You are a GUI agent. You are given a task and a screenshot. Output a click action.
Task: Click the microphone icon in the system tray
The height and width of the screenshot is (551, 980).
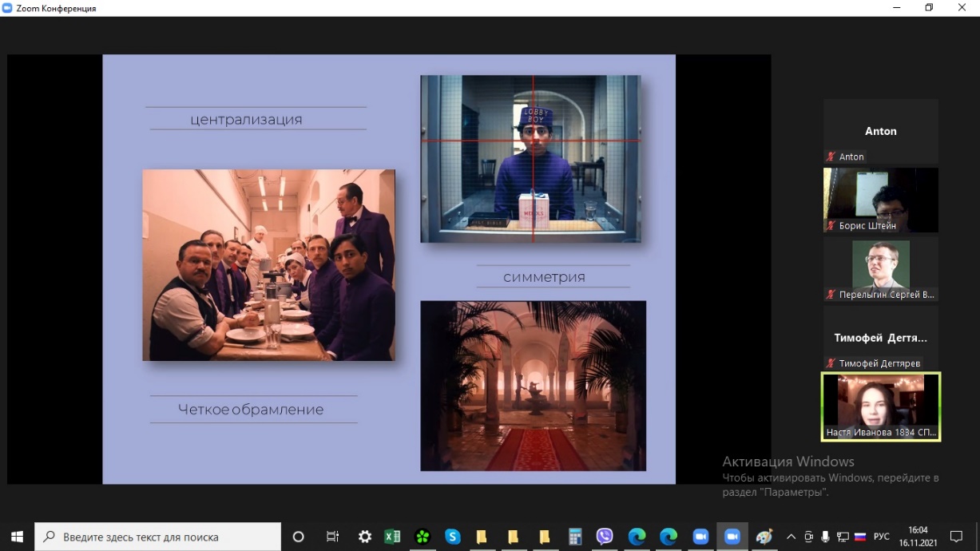point(824,537)
